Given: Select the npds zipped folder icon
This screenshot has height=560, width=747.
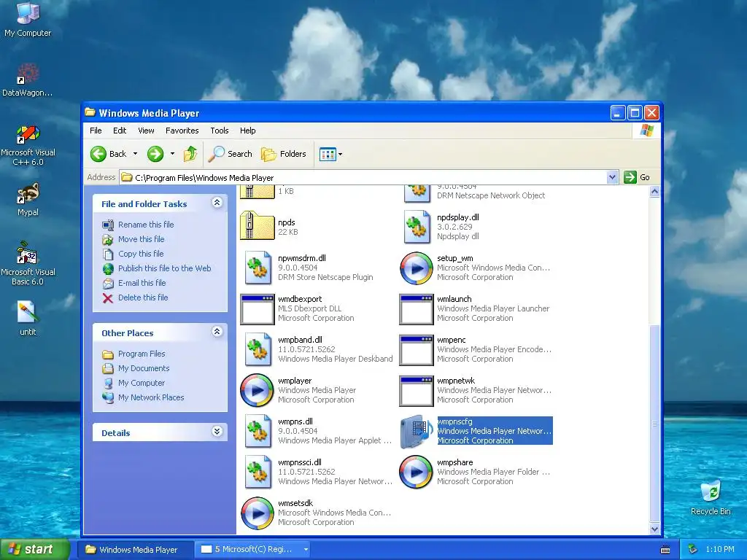Looking at the screenshot, I should [258, 225].
